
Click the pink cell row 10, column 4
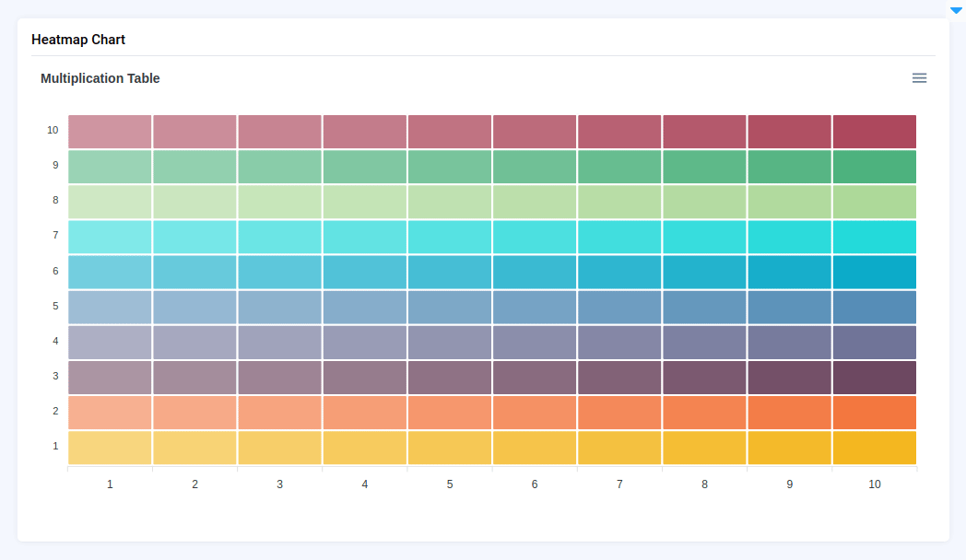(365, 132)
